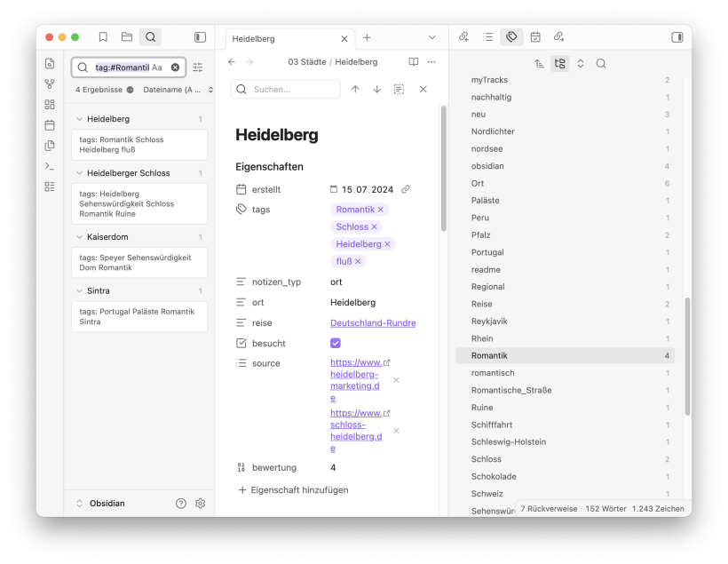Remove the schloss-heidelberg.de source entry
Image resolution: width=728 pixels, height=564 pixels.
click(x=396, y=431)
